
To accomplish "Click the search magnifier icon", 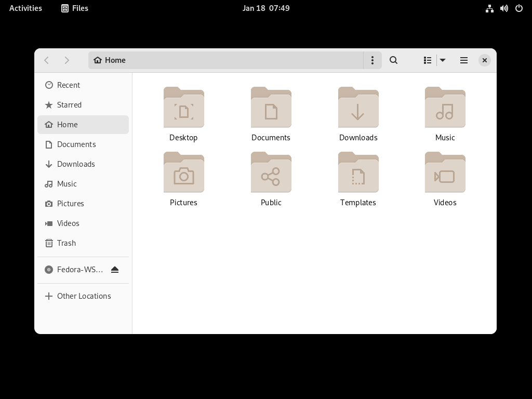I will (x=393, y=60).
